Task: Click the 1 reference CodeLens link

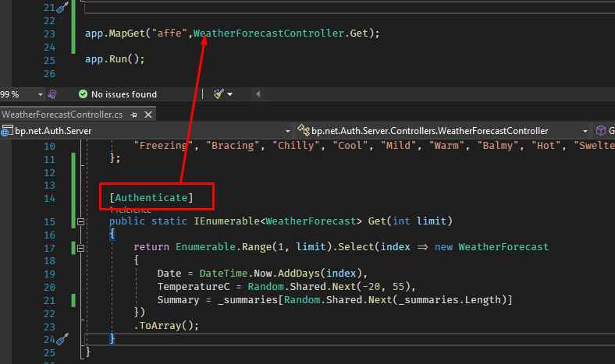Action: (x=130, y=210)
